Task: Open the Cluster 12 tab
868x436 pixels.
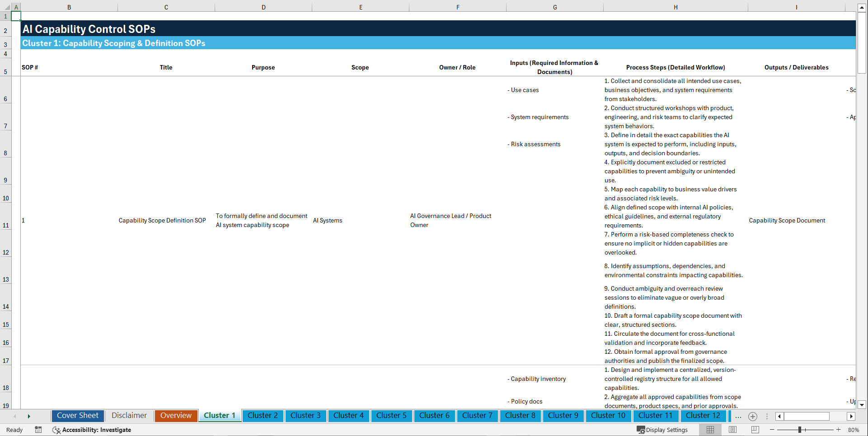Action: [x=703, y=416]
